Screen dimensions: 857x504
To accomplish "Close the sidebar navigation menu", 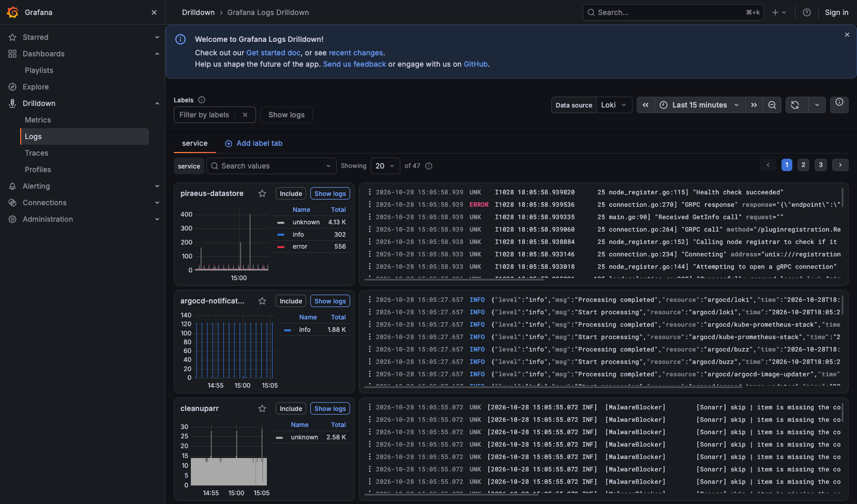I will pyautogui.click(x=154, y=12).
